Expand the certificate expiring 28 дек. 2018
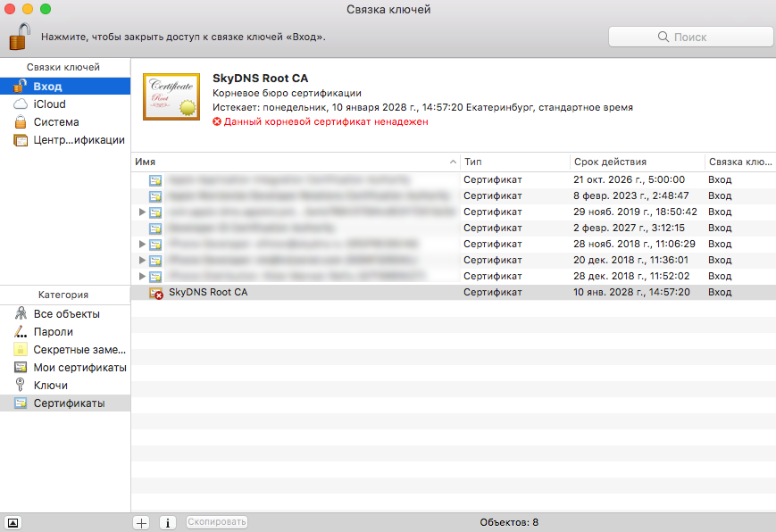Viewport: 776px width, 532px height. (x=142, y=276)
